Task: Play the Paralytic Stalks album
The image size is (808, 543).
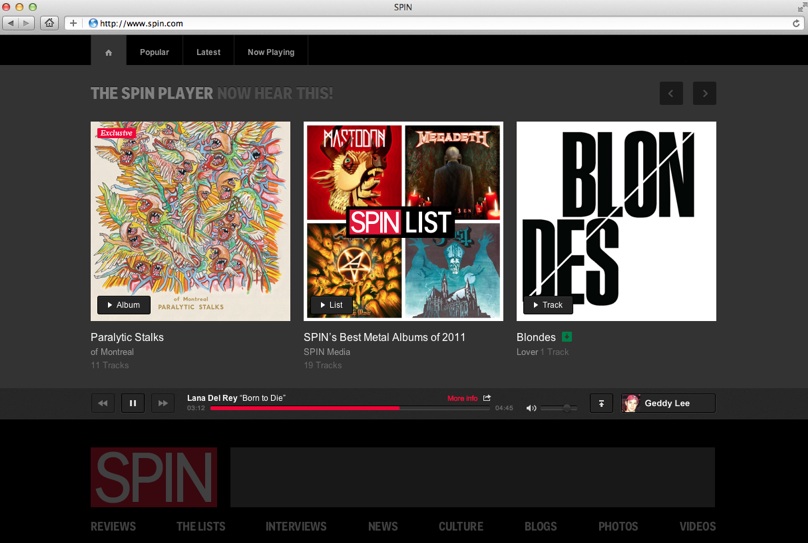Action: tap(124, 305)
